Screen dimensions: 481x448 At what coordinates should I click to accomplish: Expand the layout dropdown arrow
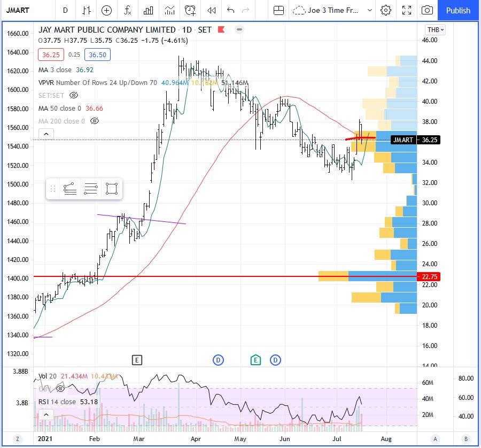coord(370,11)
